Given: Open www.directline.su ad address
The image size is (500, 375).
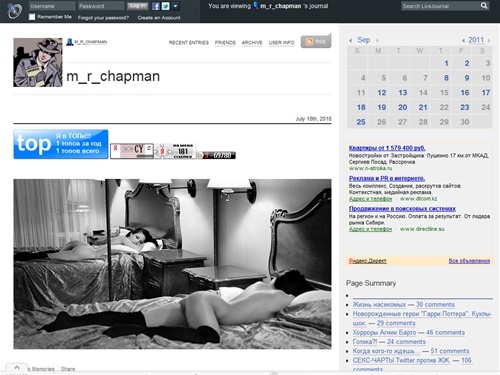Looking at the screenshot, I should (x=422, y=229).
